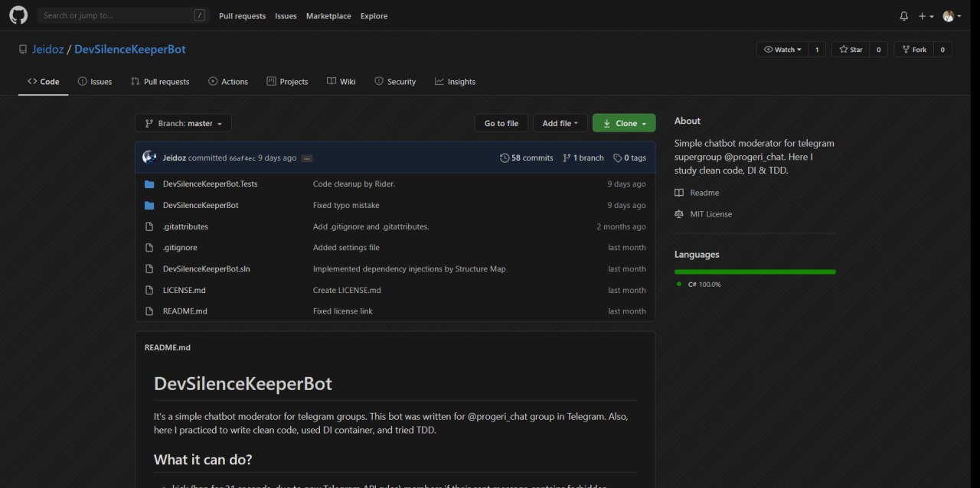This screenshot has height=488, width=980.
Task: Switch to the repository Issues tab
Action: tap(95, 81)
